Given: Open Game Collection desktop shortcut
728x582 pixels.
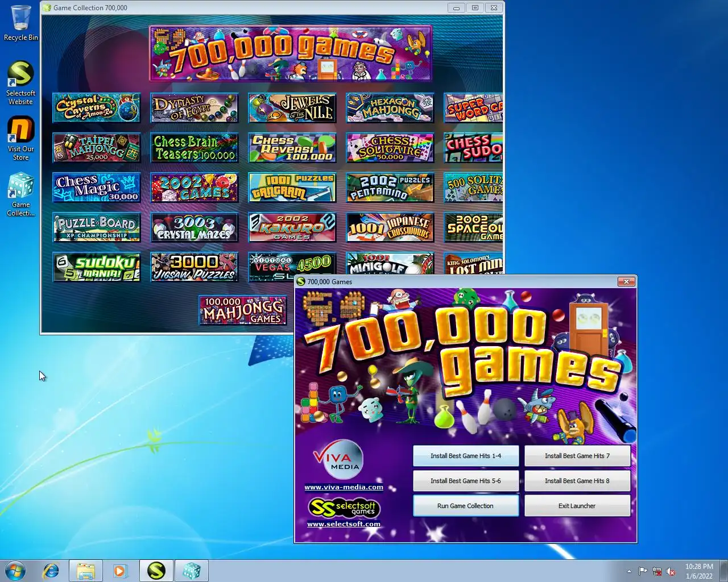Looking at the screenshot, I should click(20, 195).
